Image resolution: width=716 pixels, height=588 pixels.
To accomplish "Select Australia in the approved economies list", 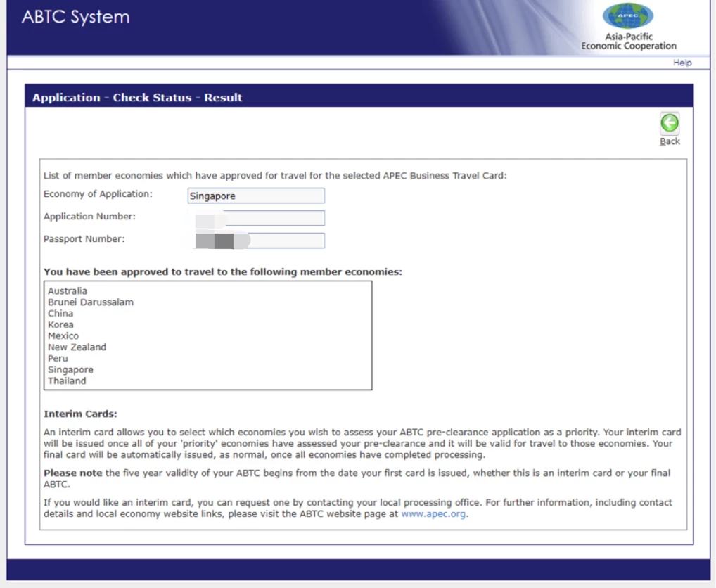I will (68, 290).
